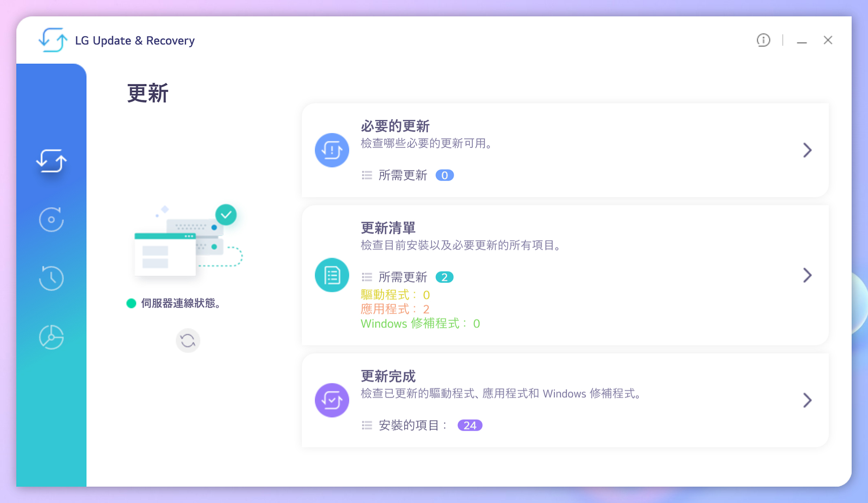This screenshot has width=868, height=503.
Task: Click the 必要的更新 round blue icon
Action: [332, 150]
